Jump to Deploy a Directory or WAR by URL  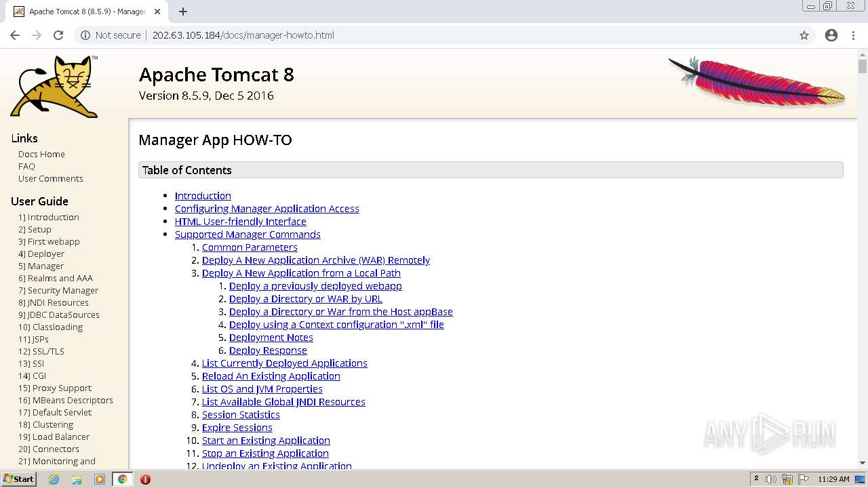306,299
